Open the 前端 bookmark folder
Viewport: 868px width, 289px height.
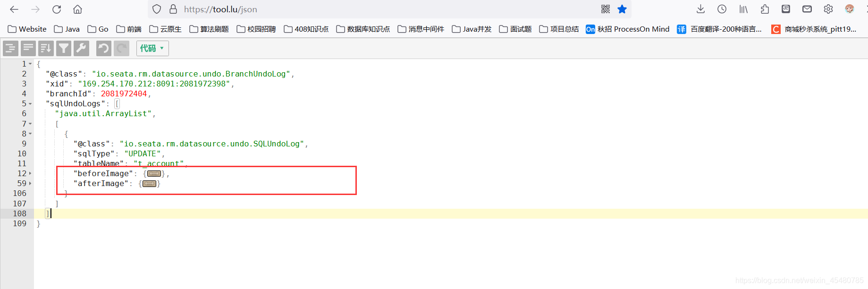pos(129,29)
